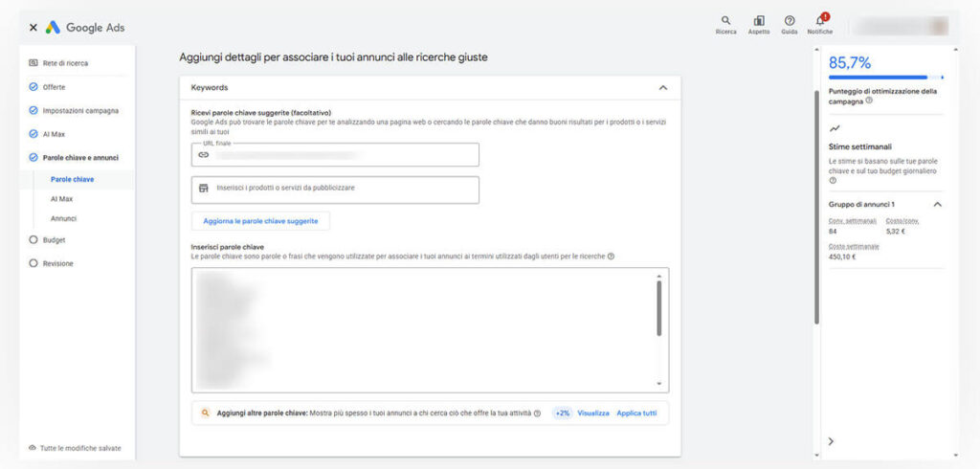Click the Revisione empty circle step icon
The height and width of the screenshot is (469, 980).
point(33,264)
